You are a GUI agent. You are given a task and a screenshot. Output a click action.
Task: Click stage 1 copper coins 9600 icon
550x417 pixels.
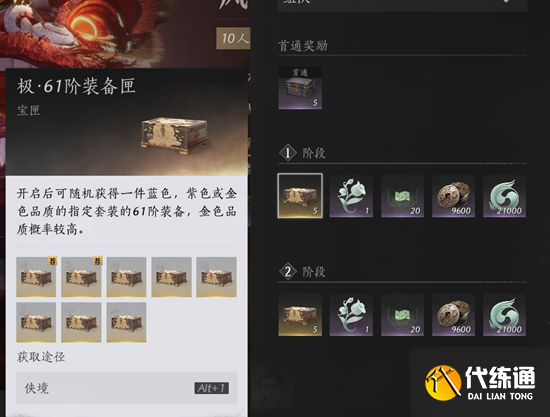coord(453,196)
